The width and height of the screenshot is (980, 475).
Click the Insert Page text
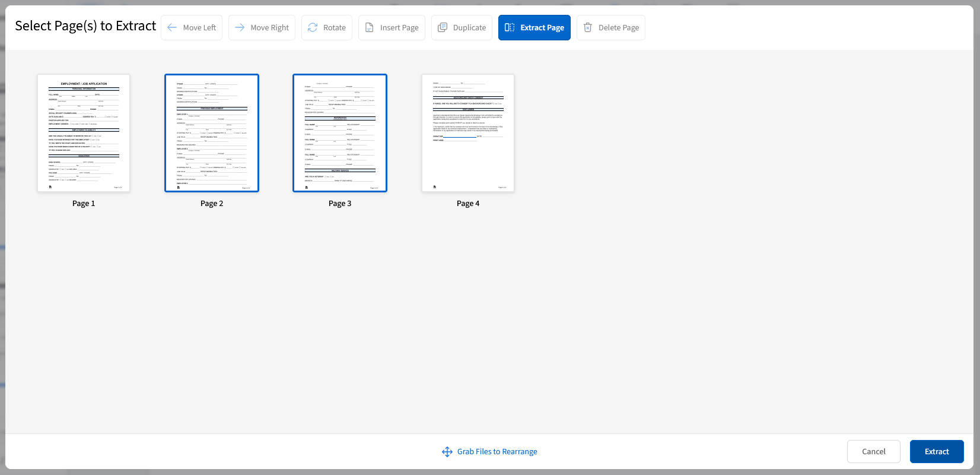point(399,28)
